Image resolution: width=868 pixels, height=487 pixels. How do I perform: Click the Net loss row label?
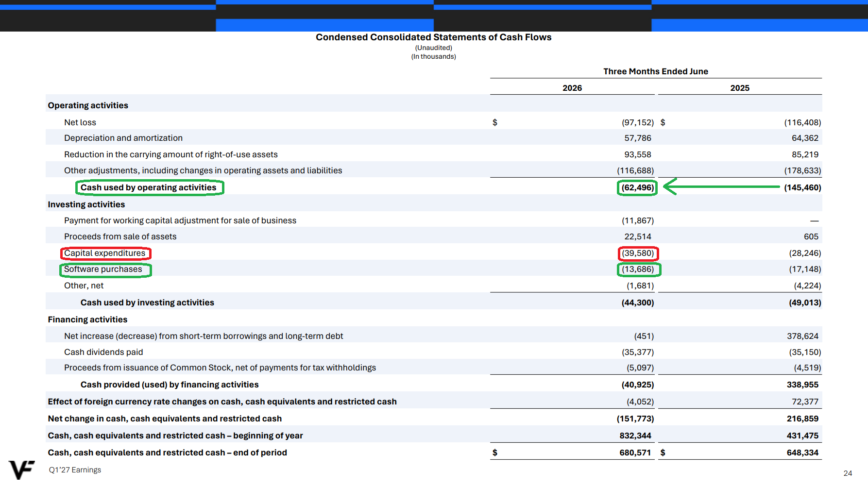coord(80,122)
